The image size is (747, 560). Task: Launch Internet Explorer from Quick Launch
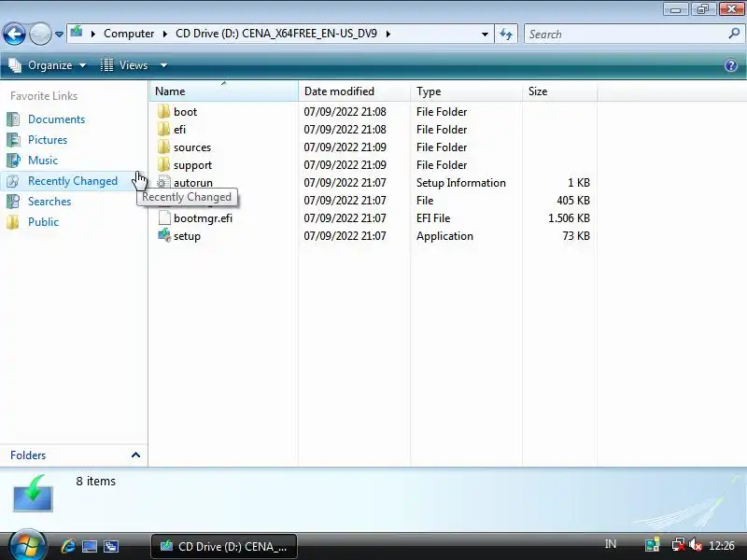click(x=68, y=546)
